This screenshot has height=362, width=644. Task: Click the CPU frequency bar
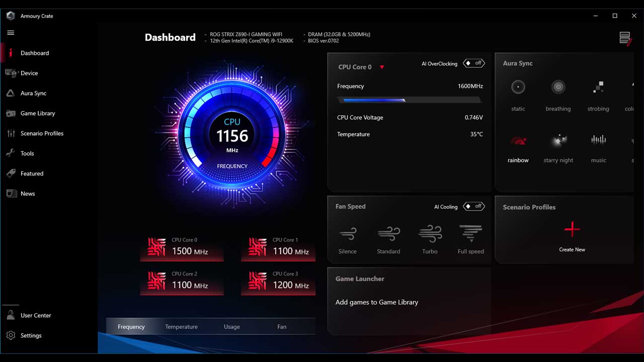pos(409,100)
